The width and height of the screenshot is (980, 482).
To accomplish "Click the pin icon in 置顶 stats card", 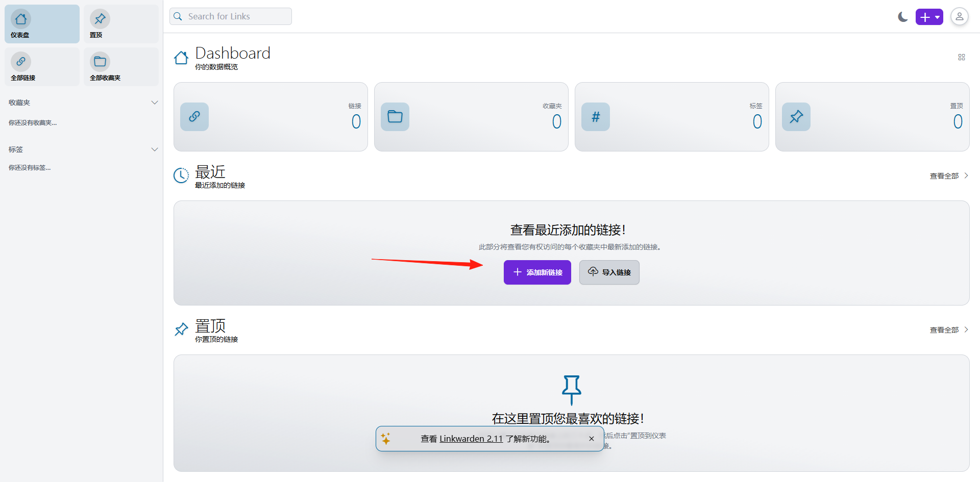I will click(x=796, y=117).
